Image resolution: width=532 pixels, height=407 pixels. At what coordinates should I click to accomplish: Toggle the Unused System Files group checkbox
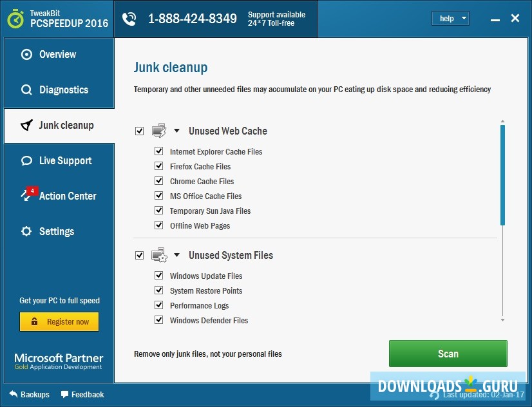(x=140, y=255)
